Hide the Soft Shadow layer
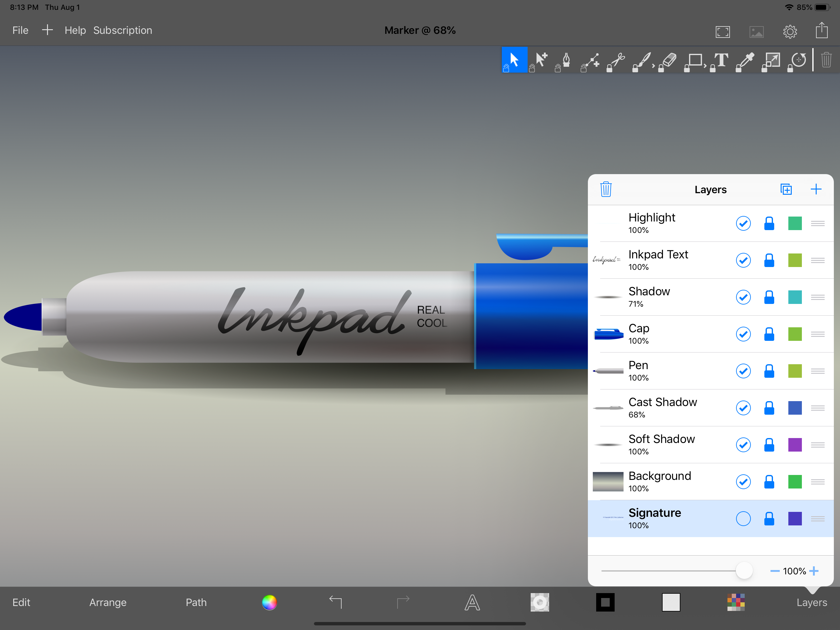This screenshot has height=630, width=840. 743,445
